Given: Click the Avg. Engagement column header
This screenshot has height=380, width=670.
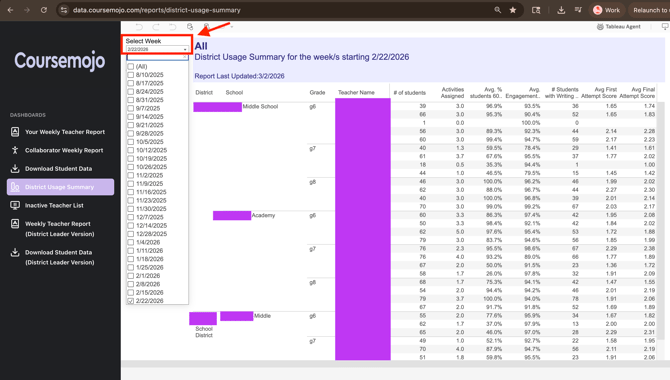Looking at the screenshot, I should 523,92.
